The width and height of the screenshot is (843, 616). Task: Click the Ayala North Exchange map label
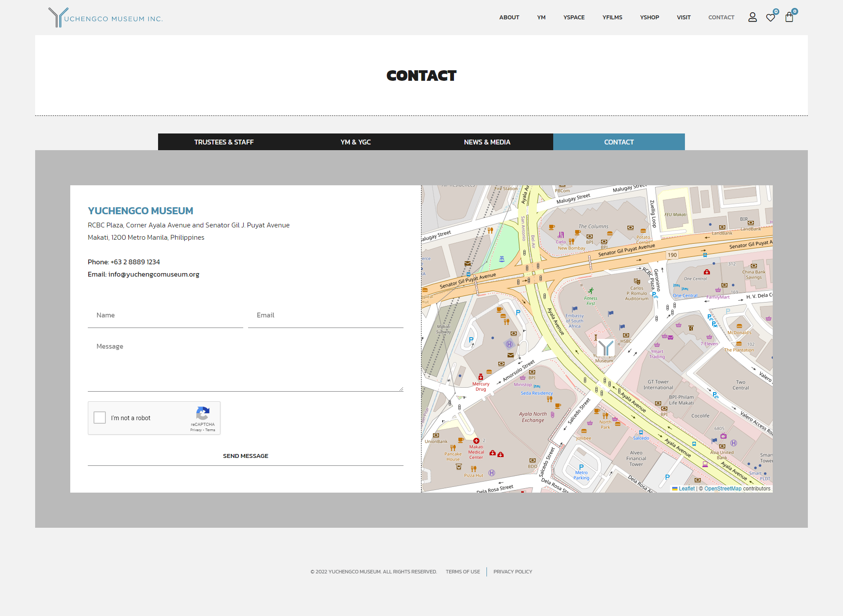(x=533, y=417)
